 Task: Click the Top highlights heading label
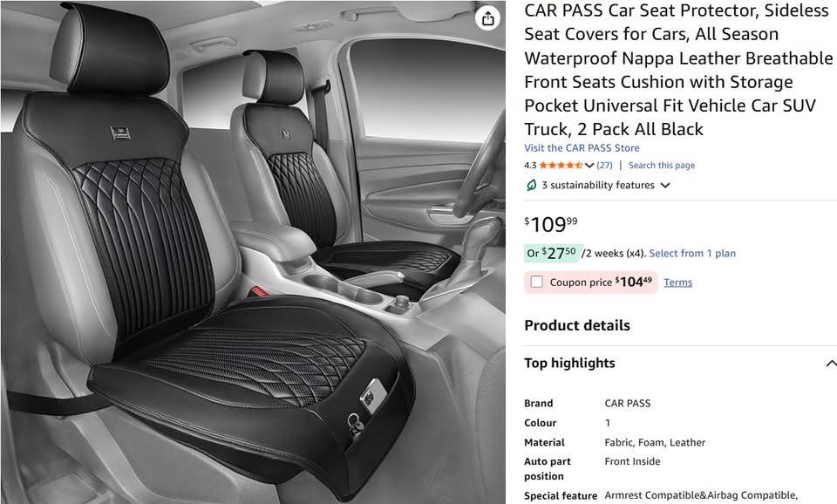pos(569,363)
